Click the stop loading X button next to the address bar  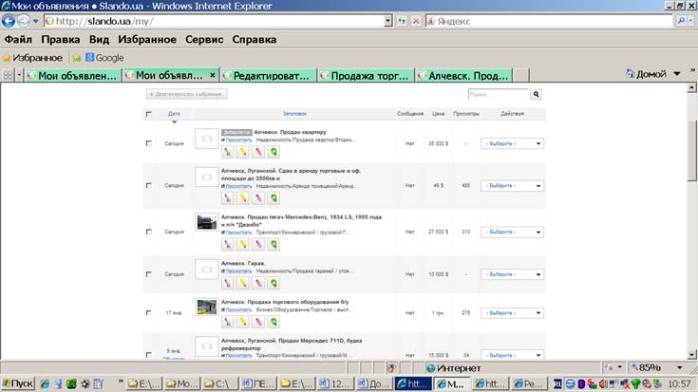point(416,21)
